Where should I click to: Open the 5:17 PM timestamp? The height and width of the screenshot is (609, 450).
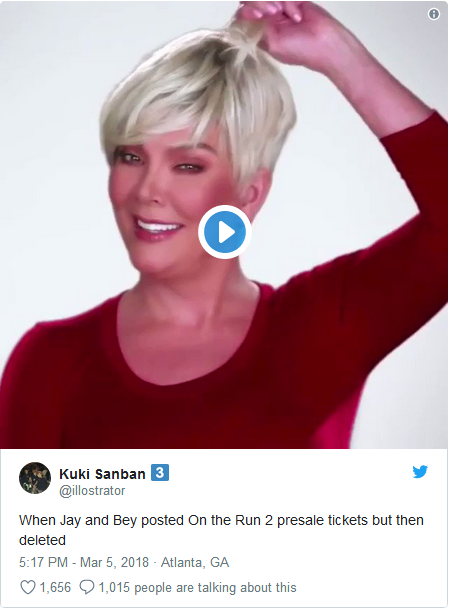(x=43, y=562)
